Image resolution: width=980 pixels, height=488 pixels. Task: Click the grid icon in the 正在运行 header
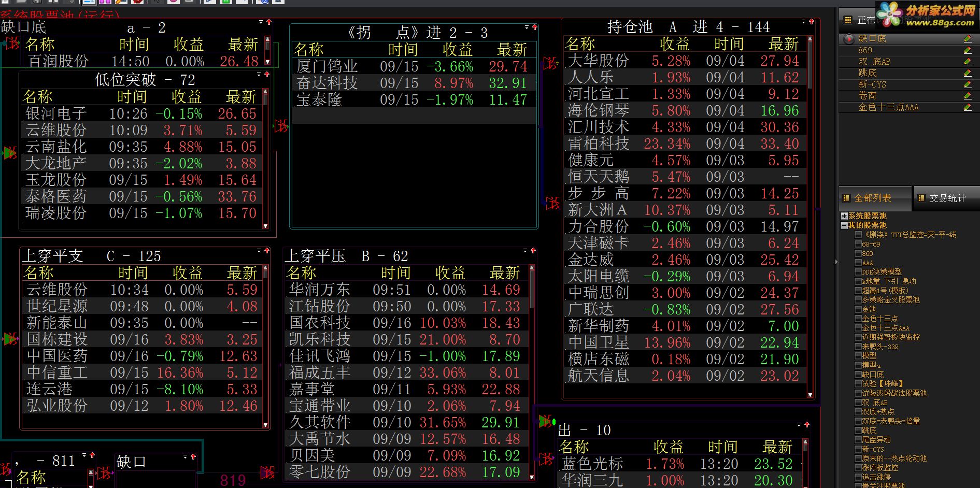[x=848, y=20]
